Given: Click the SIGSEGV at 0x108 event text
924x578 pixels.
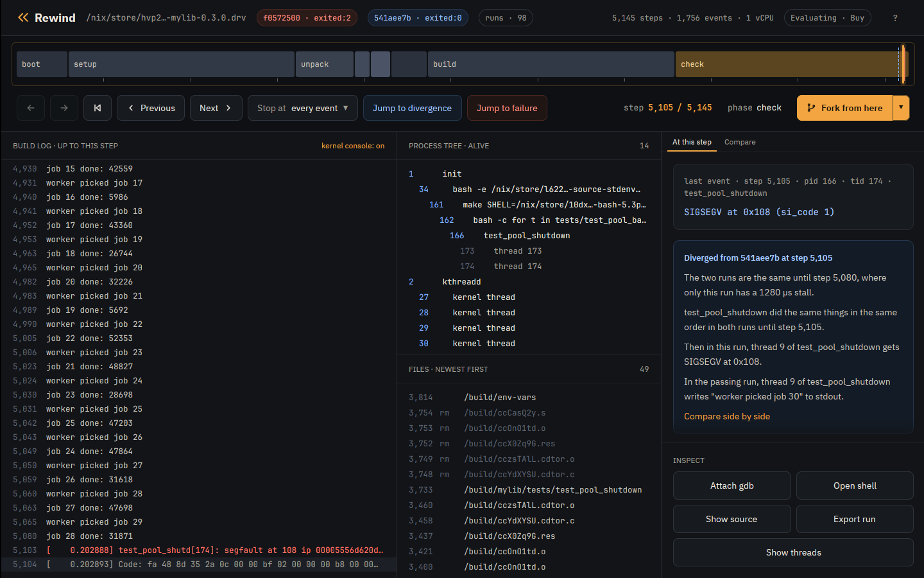Looking at the screenshot, I should pyautogui.click(x=759, y=212).
